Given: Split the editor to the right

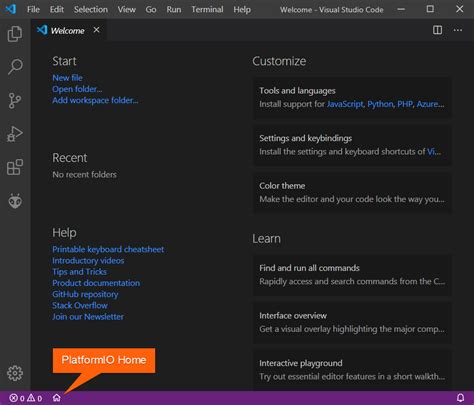Looking at the screenshot, I should 437,30.
